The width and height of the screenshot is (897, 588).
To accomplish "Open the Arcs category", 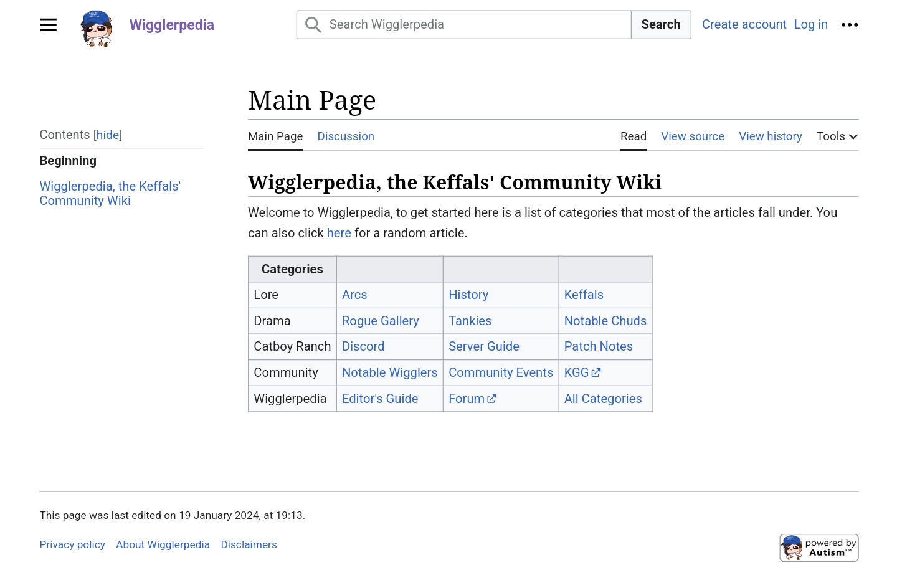I will [x=354, y=295].
